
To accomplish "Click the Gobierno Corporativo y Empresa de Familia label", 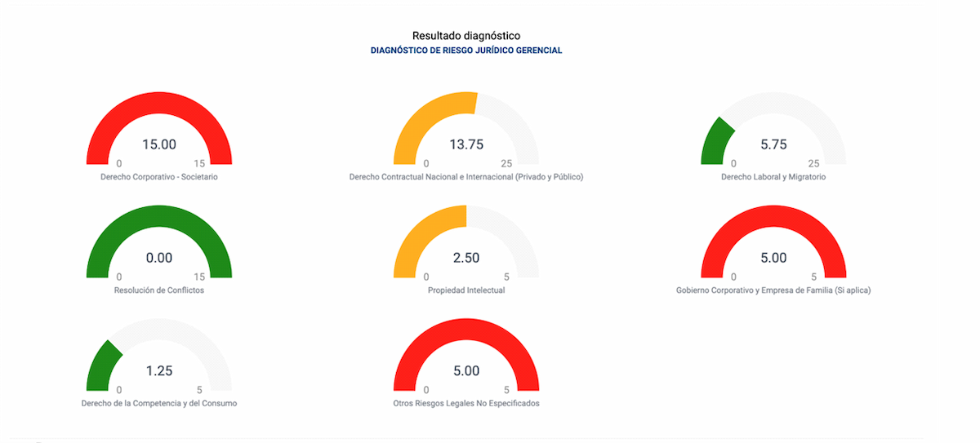I will (x=773, y=290).
